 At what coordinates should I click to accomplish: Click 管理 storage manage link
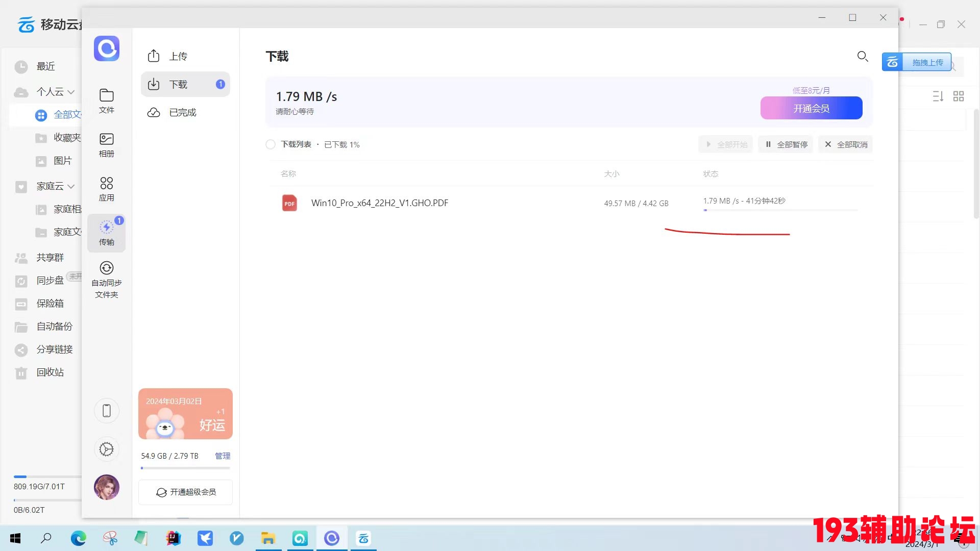pos(223,456)
